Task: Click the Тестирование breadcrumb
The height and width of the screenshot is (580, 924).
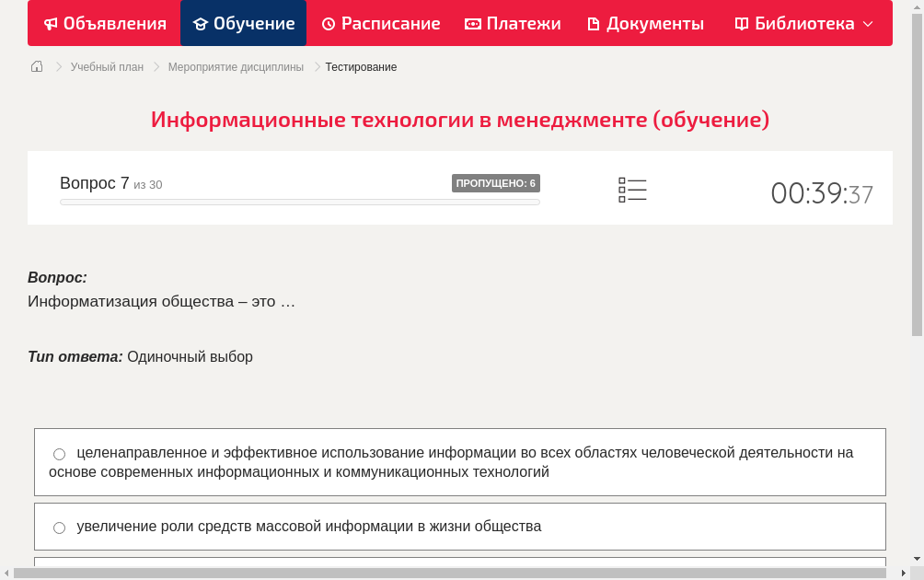Action: point(361,66)
